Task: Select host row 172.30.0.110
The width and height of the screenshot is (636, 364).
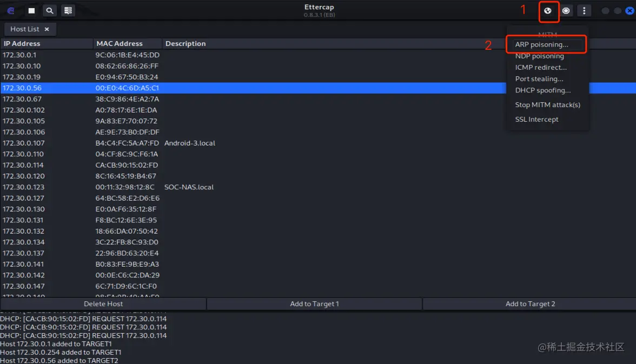Action: [x=318, y=154]
